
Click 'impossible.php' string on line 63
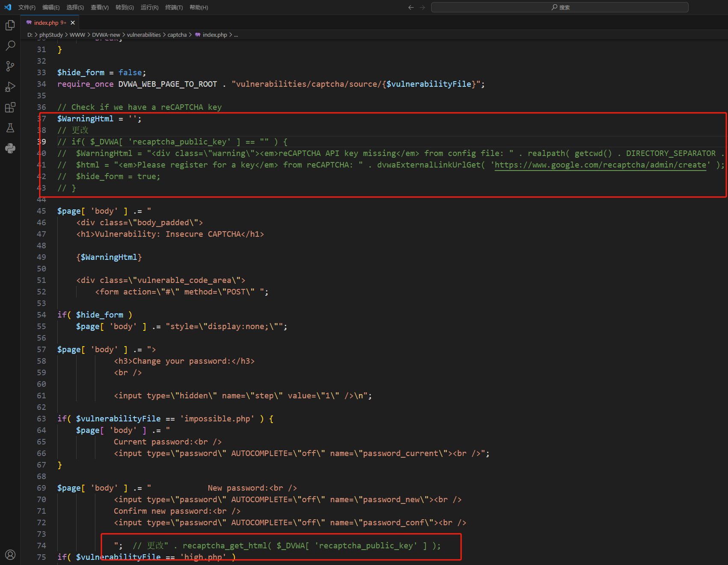click(217, 419)
